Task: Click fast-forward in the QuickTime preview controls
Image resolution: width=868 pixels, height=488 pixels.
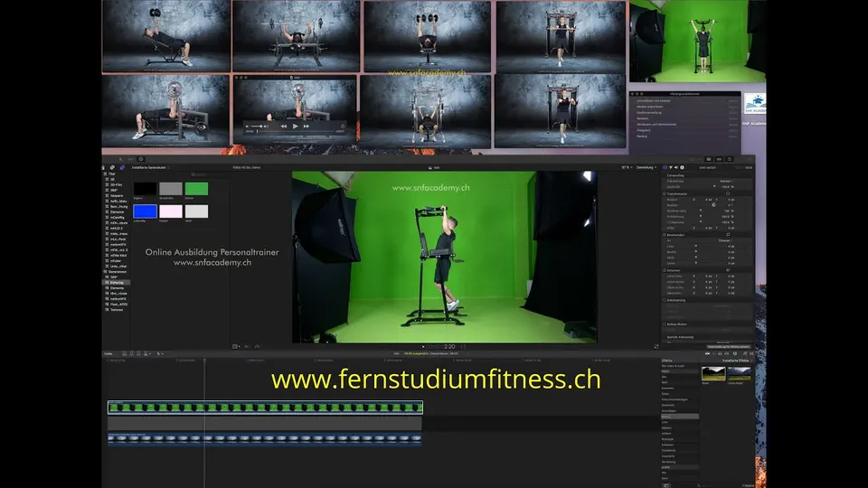Action: pyautogui.click(x=307, y=127)
